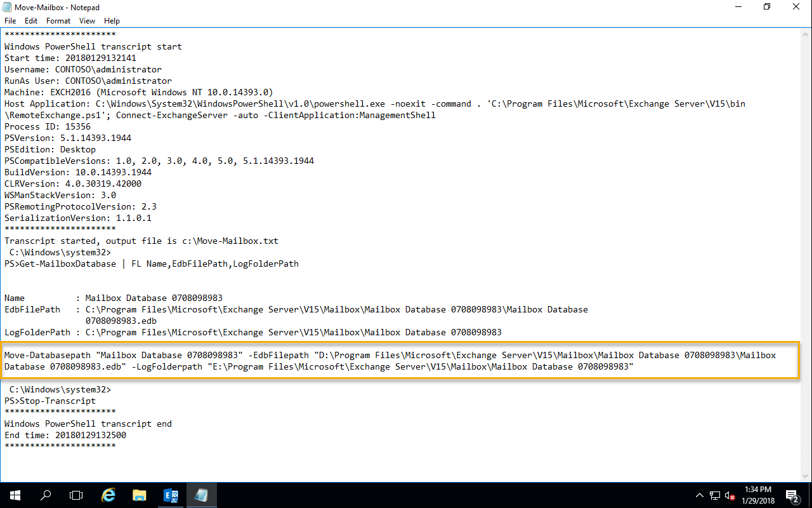Click the 'SerializationVersion: 1.1.0.1' line
Screen dimensions: 812x508
click(78, 218)
